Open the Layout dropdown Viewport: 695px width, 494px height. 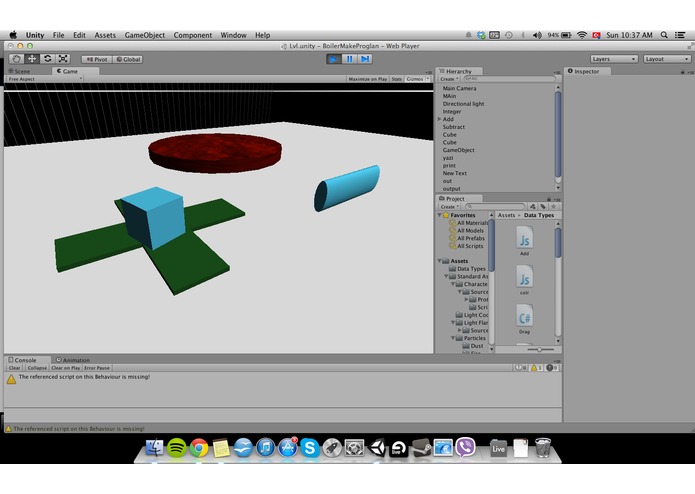667,59
